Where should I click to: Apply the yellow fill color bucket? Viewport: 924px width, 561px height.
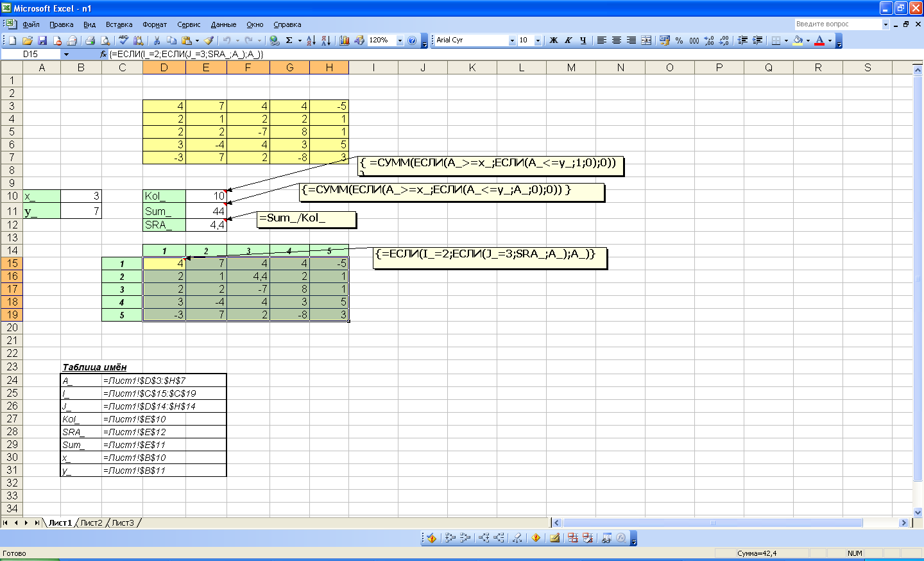pyautogui.click(x=798, y=40)
